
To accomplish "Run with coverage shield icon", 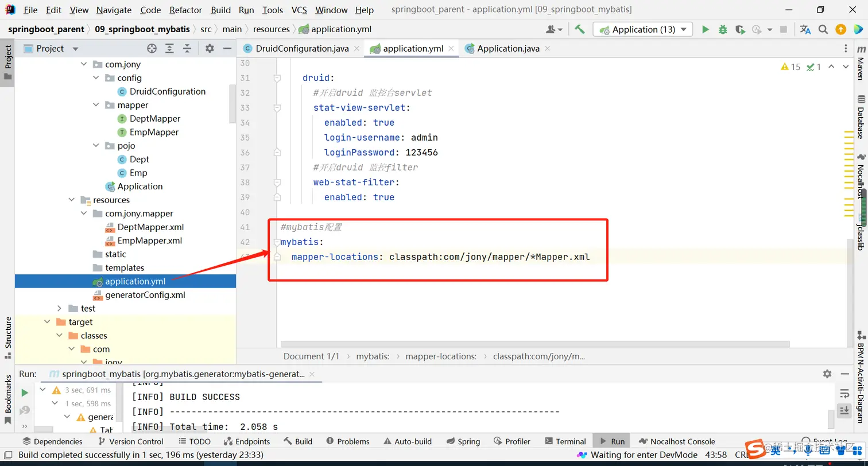I will tap(740, 29).
